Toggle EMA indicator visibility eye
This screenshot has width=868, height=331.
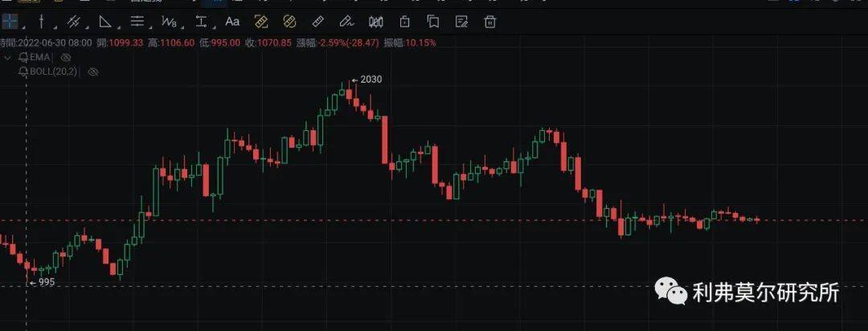pos(66,57)
